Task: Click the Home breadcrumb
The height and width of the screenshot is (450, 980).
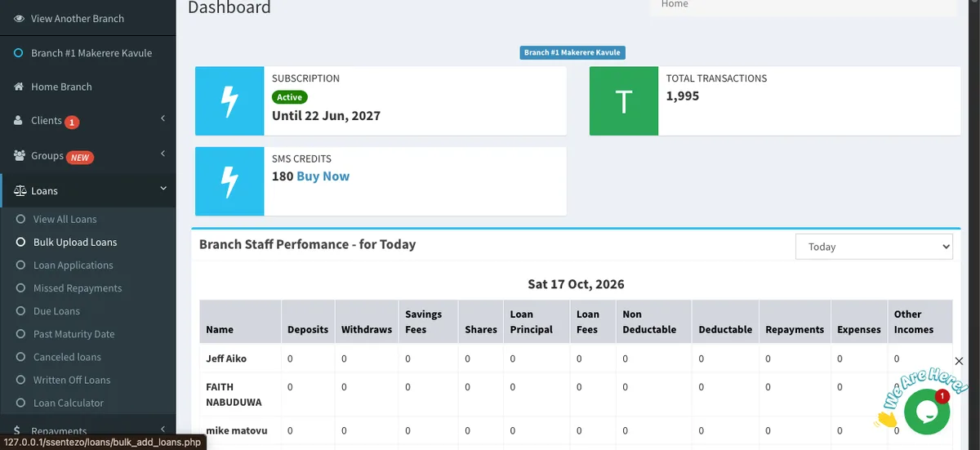Action: click(x=675, y=4)
